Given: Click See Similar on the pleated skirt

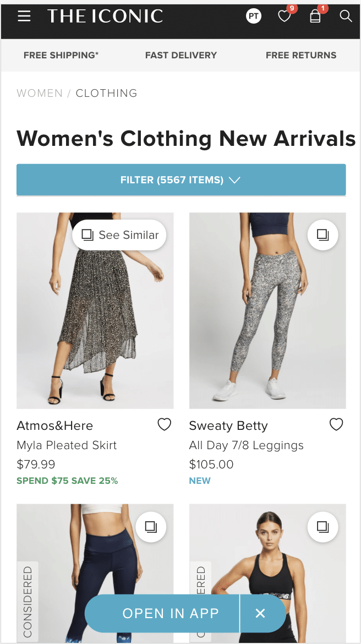Looking at the screenshot, I should coord(119,235).
